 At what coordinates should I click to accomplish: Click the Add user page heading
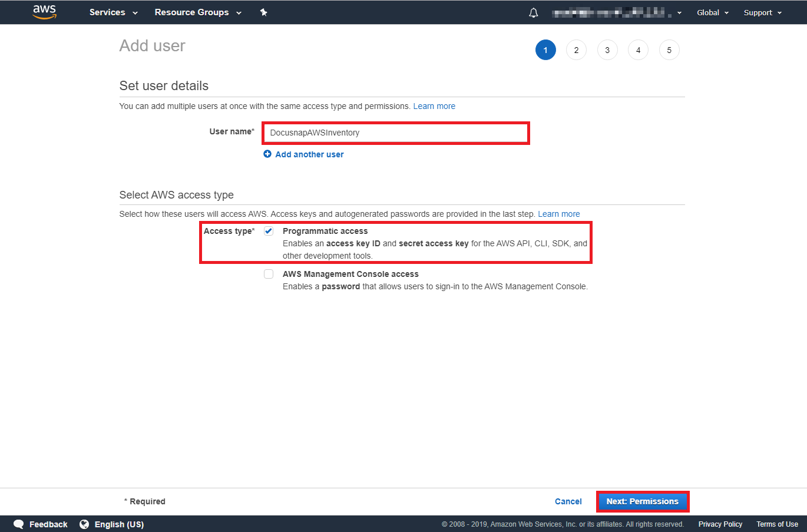click(x=153, y=46)
